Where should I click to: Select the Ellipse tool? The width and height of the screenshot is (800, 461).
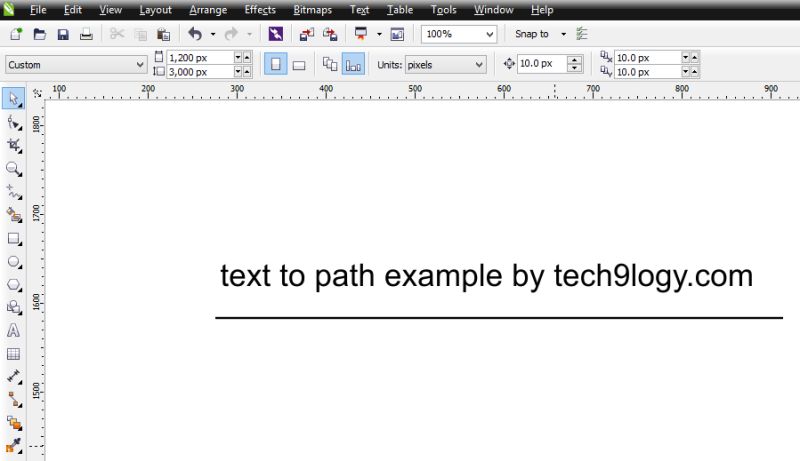coord(14,262)
